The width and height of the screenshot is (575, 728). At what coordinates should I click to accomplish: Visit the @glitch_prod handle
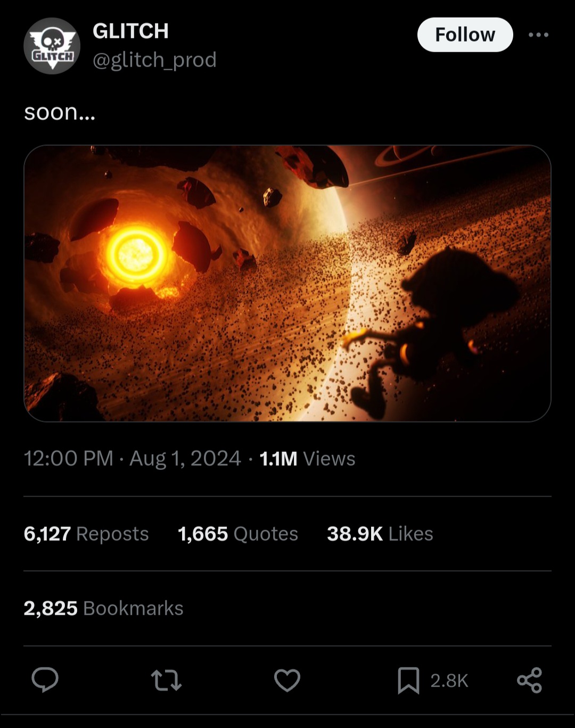[x=154, y=60]
